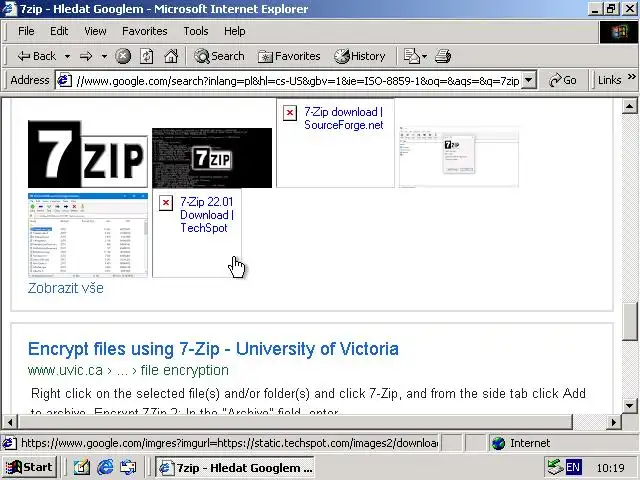Open the 7-Zip download SourceForge.net link
Screen dimensions: 640x480
pos(343,118)
